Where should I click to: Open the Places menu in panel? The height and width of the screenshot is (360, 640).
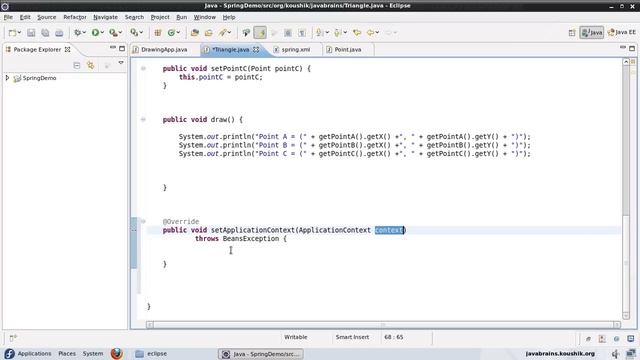67,353
